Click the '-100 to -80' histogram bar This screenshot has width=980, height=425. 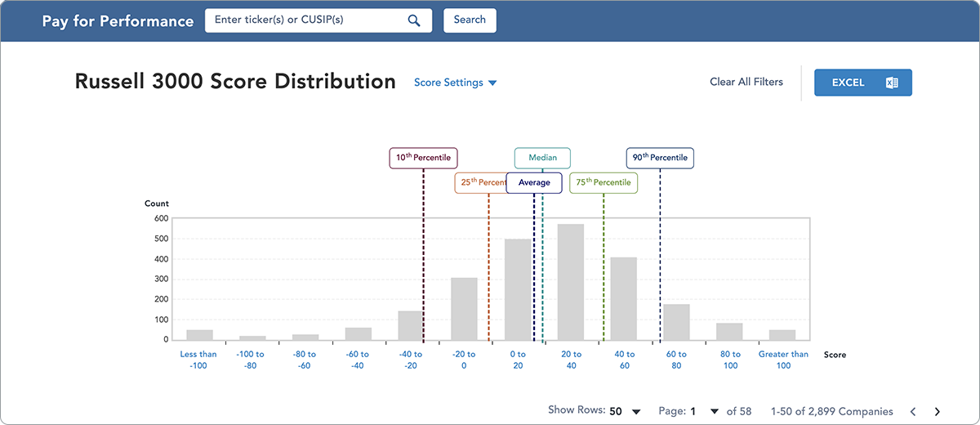[252, 338]
